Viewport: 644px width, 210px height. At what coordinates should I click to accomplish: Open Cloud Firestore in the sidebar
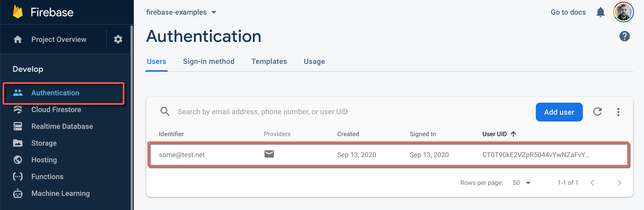[56, 110]
